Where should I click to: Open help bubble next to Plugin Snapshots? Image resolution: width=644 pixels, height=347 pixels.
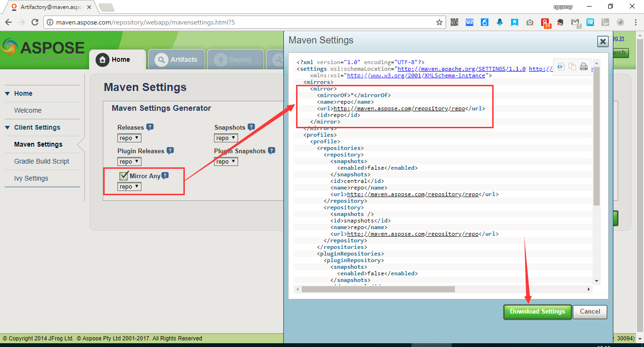point(272,150)
